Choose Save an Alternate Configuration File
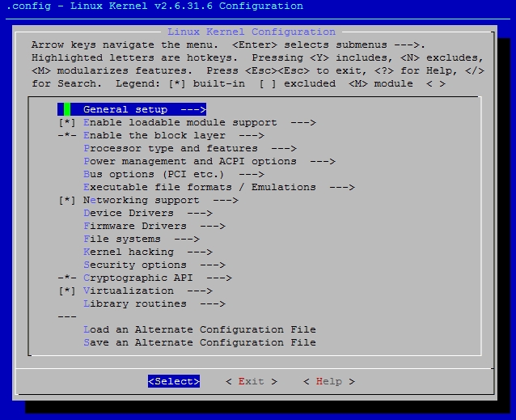The width and height of the screenshot is (516, 420). (x=200, y=343)
